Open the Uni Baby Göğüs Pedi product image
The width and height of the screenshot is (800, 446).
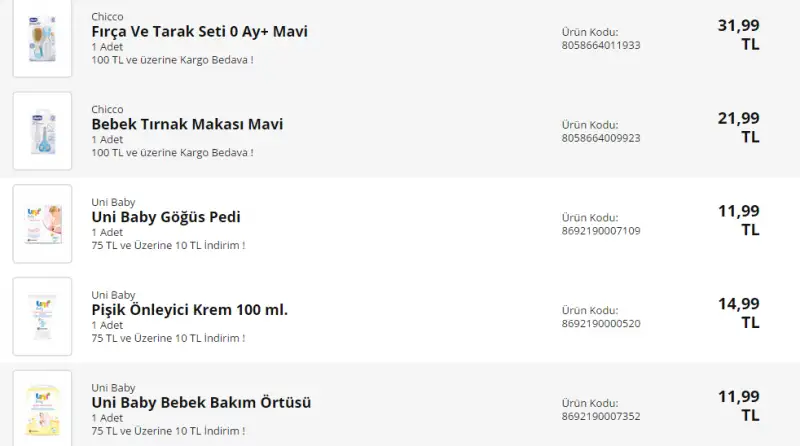[x=42, y=224]
